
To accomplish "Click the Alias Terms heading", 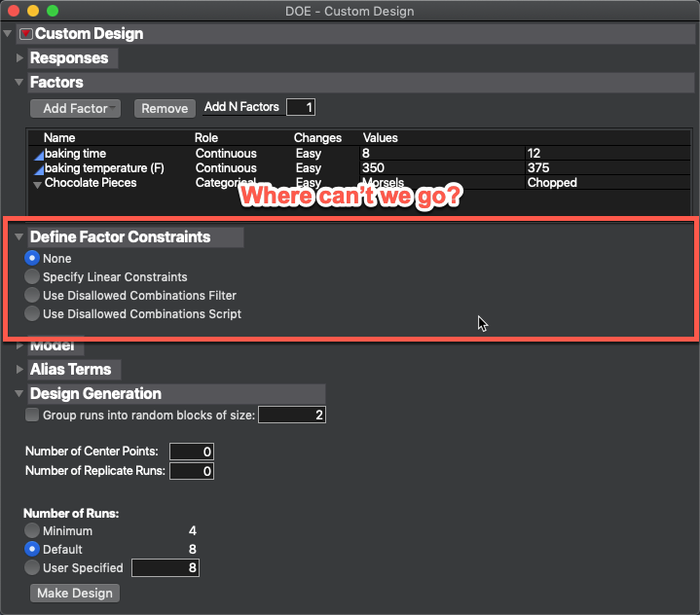I will click(70, 370).
